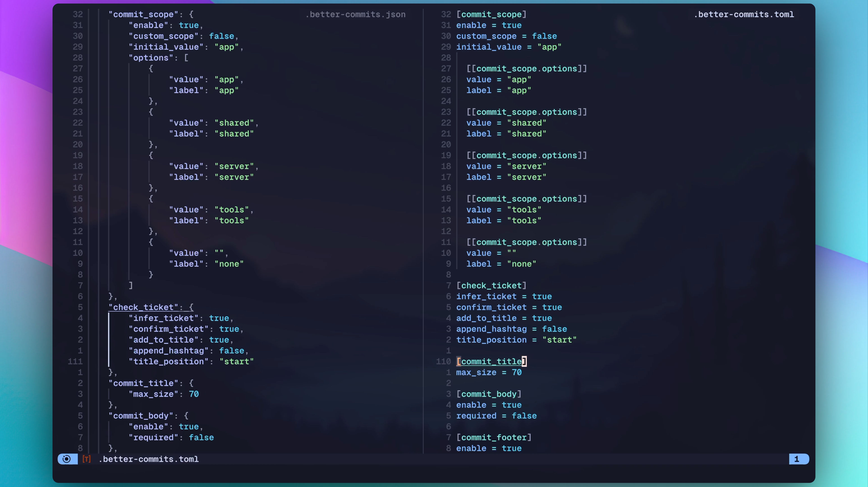Click "label": "server" in the JSON pane

pos(211,177)
